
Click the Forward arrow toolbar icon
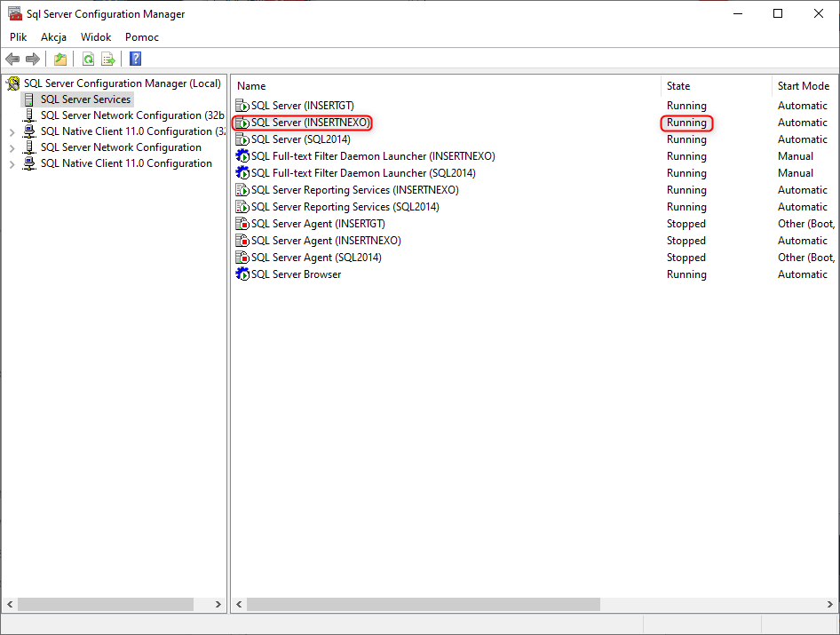pyautogui.click(x=33, y=59)
